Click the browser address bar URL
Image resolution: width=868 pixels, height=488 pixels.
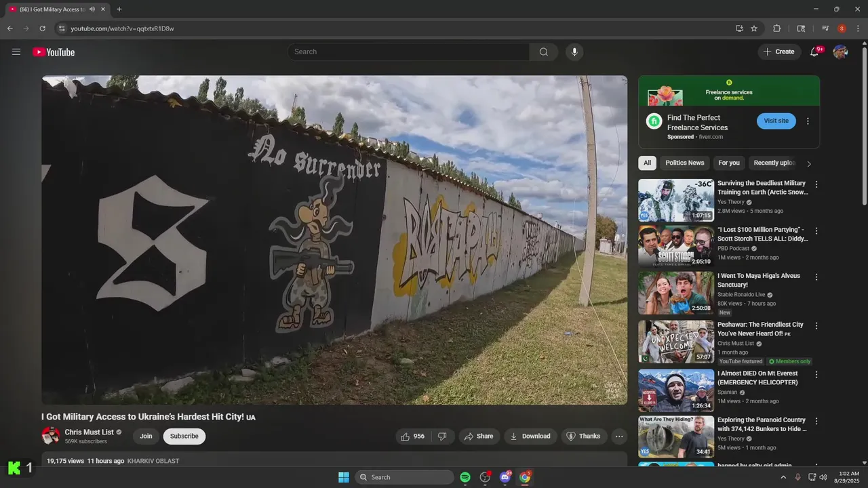coord(123,28)
